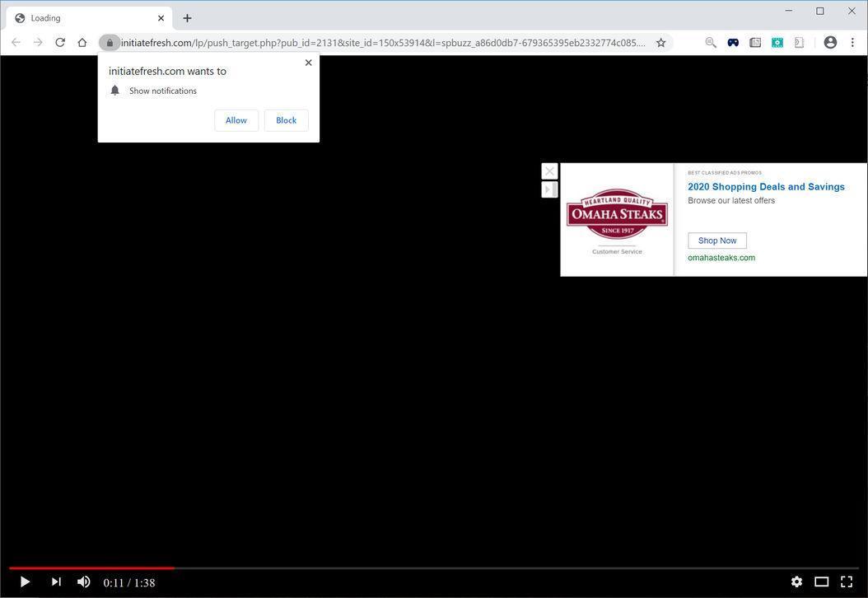This screenshot has height=598, width=868.
Task: Click the Omaha Steaks logo image
Action: 617,214
